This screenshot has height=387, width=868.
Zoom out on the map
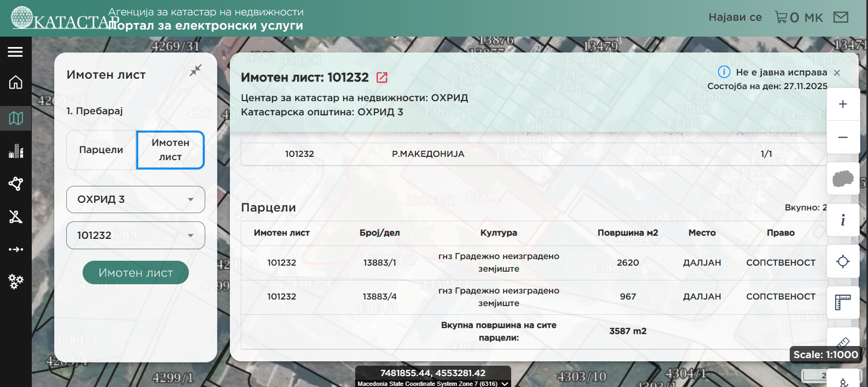(x=843, y=137)
